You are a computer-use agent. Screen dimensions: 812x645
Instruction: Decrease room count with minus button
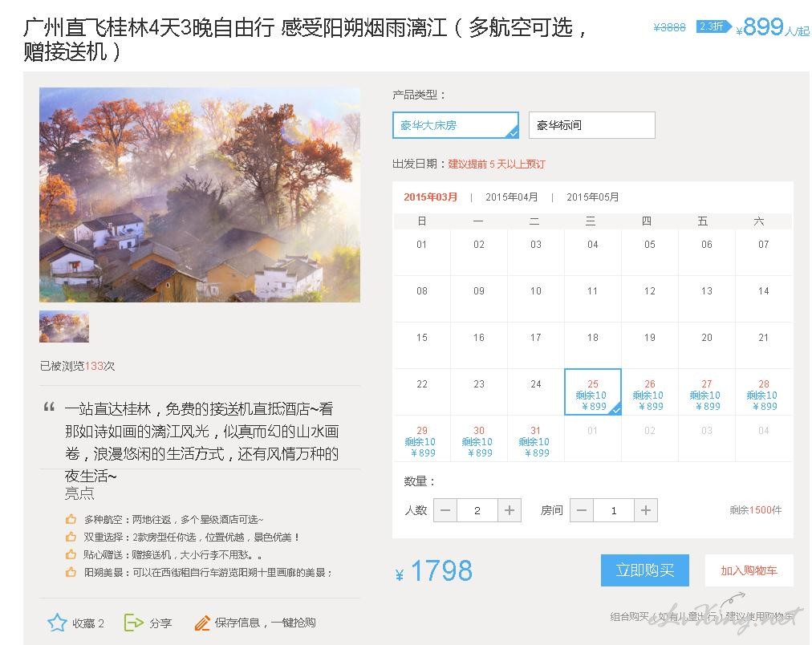[x=582, y=510]
